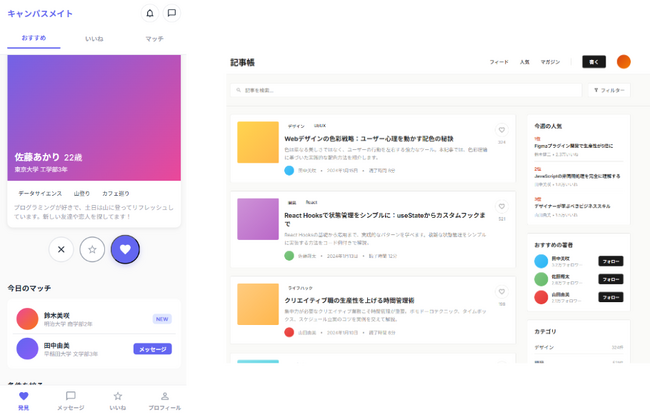Select the データサイエンス interest tag

[x=40, y=193]
